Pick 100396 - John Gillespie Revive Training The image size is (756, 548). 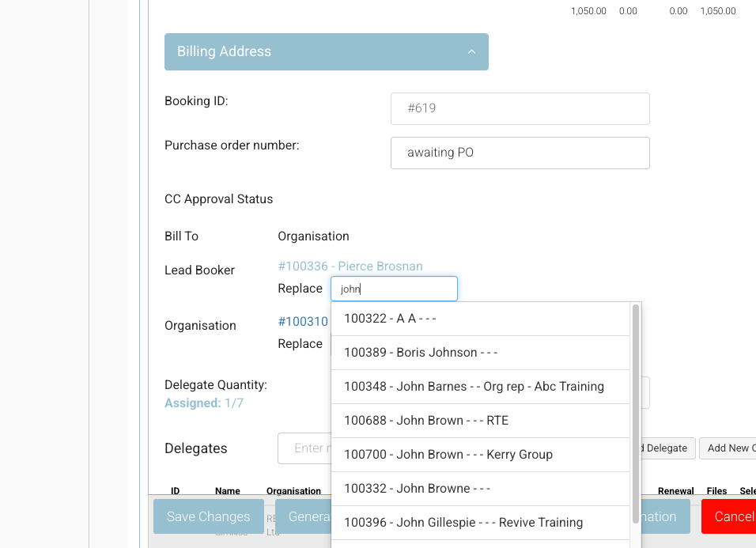(x=480, y=523)
